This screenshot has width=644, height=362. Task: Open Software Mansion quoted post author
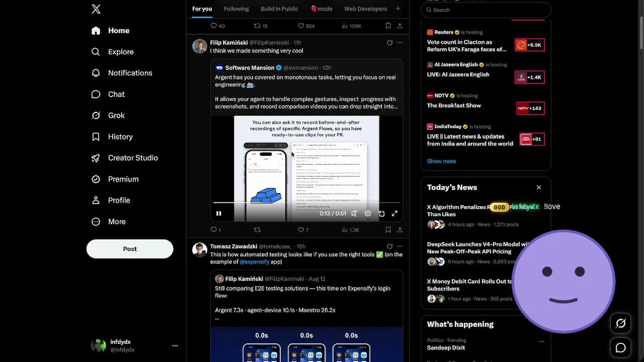click(x=250, y=67)
